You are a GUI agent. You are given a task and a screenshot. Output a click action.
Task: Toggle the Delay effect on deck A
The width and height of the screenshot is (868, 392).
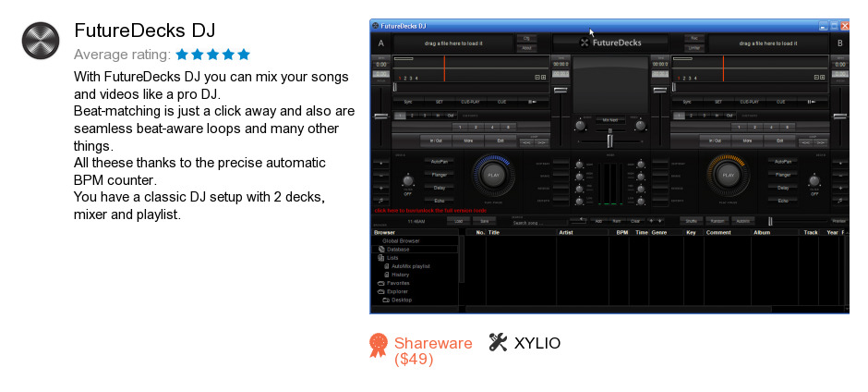click(440, 188)
